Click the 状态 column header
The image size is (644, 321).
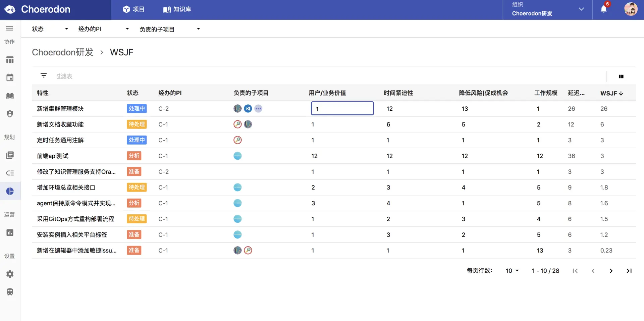click(133, 93)
